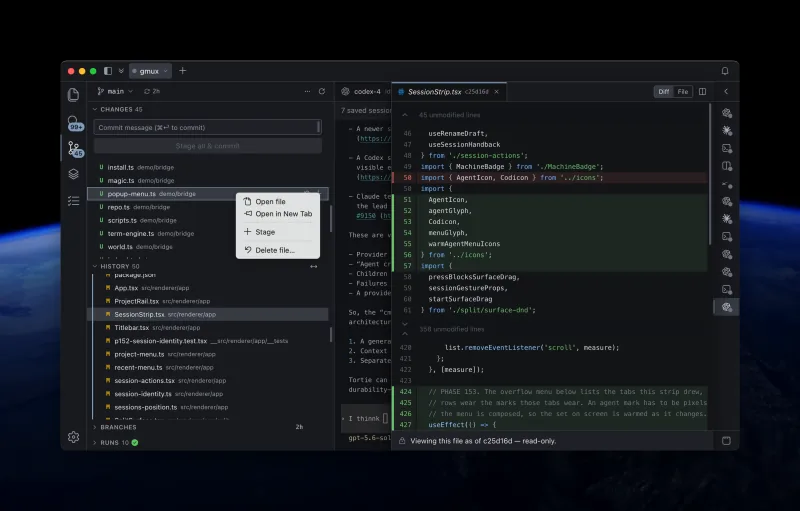Open project-menu.ts in history list
Viewport: 800px width, 511px height.
210,354
